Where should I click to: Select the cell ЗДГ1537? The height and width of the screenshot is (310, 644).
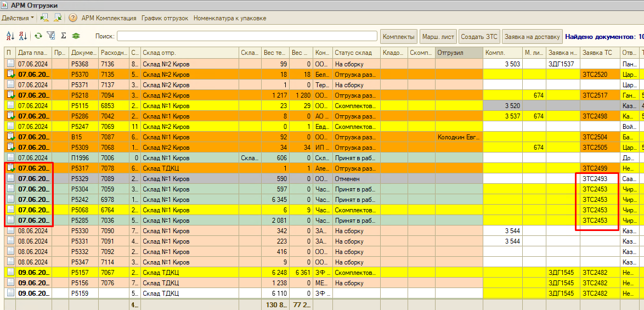(x=563, y=64)
